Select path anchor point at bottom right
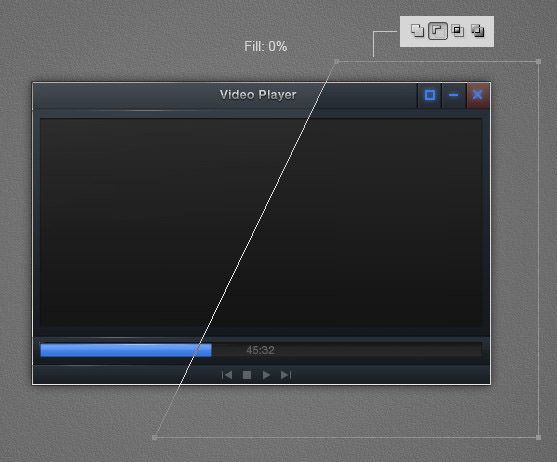The image size is (557, 462). [x=539, y=437]
